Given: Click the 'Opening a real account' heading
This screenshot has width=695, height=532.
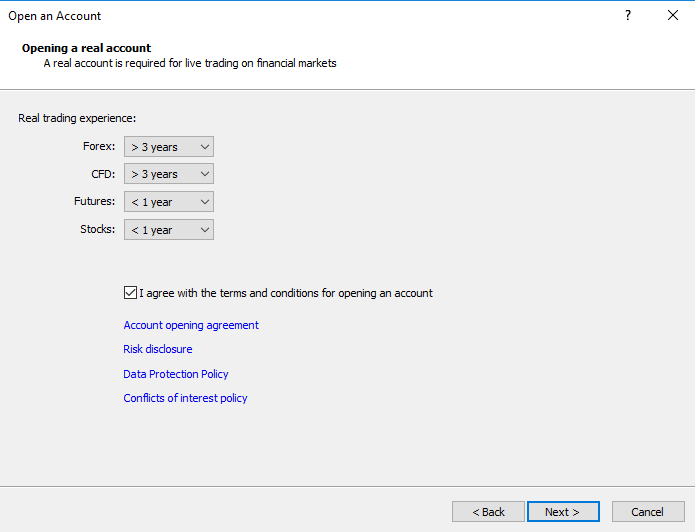Looking at the screenshot, I should click(x=86, y=48).
